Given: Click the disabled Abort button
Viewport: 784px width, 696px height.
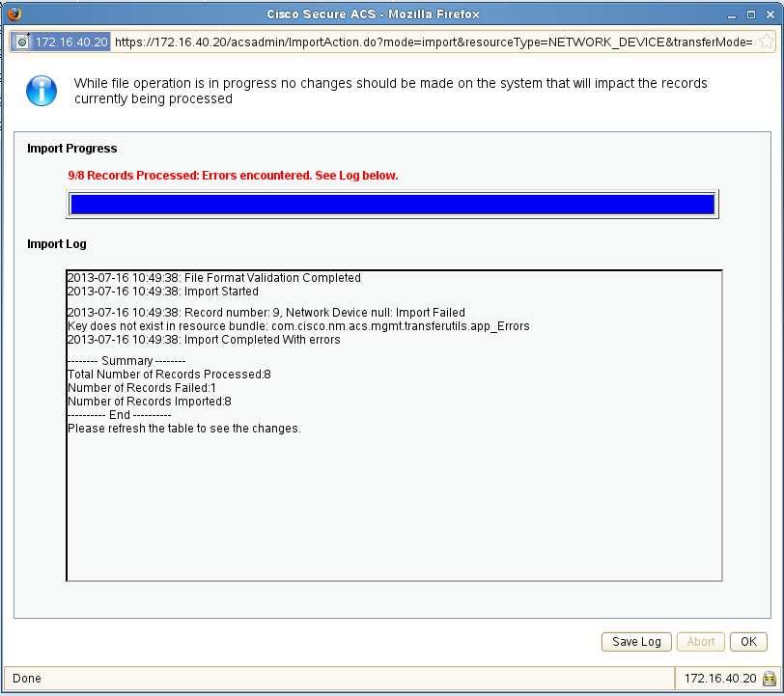Looking at the screenshot, I should click(x=701, y=642).
